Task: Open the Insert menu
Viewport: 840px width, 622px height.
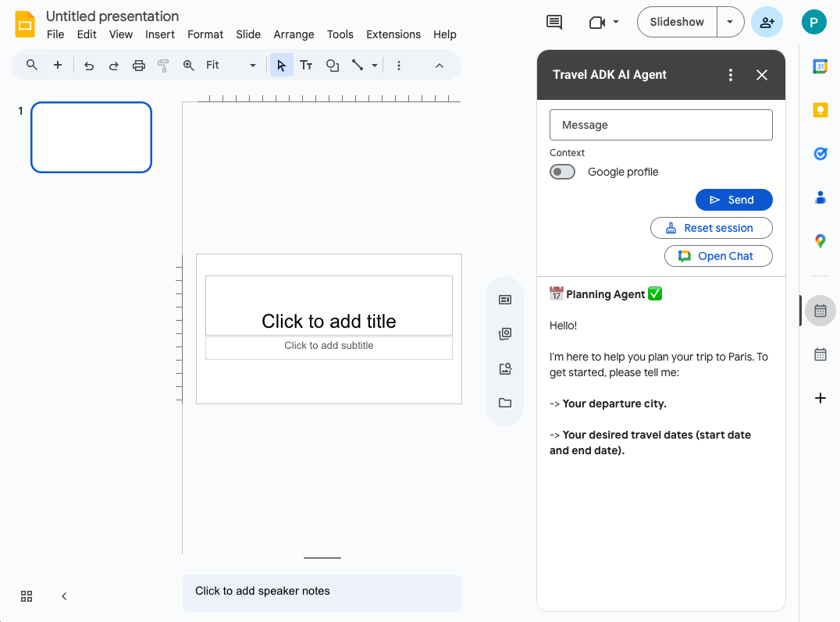Action: click(160, 34)
